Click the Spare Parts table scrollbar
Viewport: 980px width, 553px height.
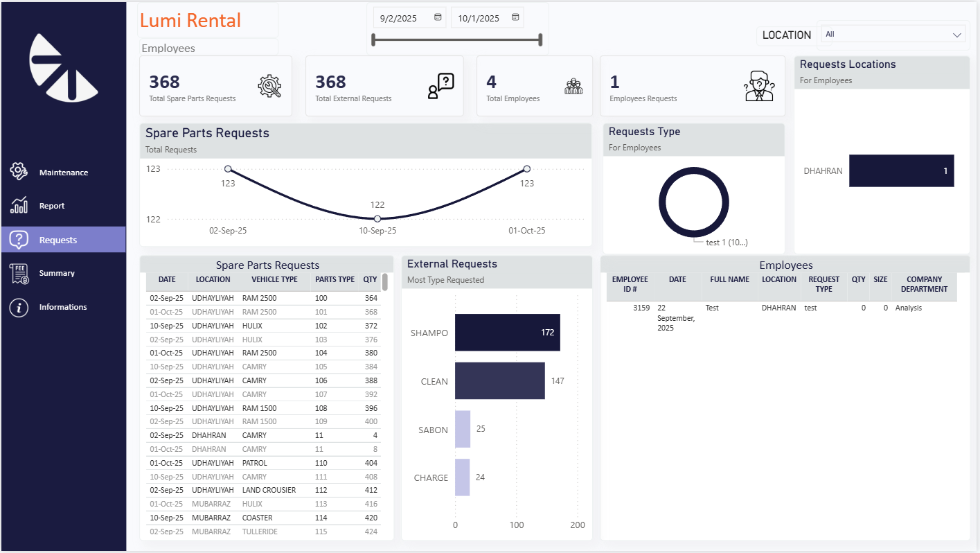(384, 282)
